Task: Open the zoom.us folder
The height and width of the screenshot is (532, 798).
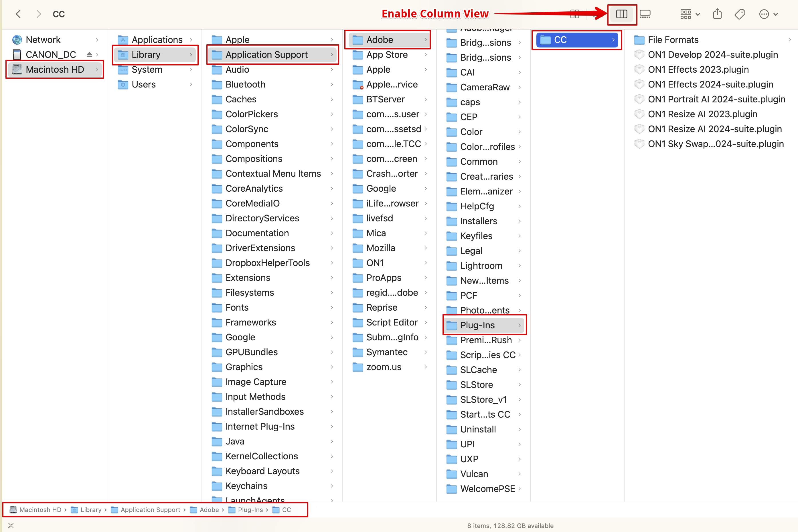Action: (x=389, y=367)
